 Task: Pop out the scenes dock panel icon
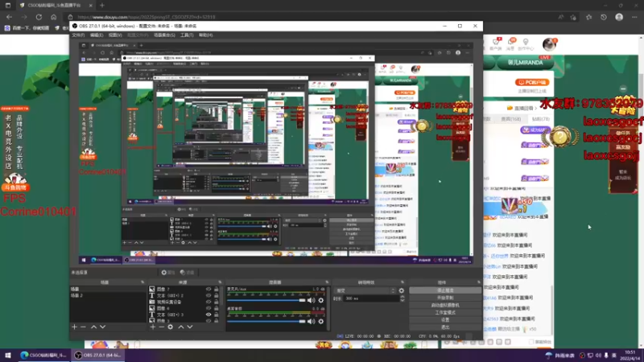tap(142, 282)
